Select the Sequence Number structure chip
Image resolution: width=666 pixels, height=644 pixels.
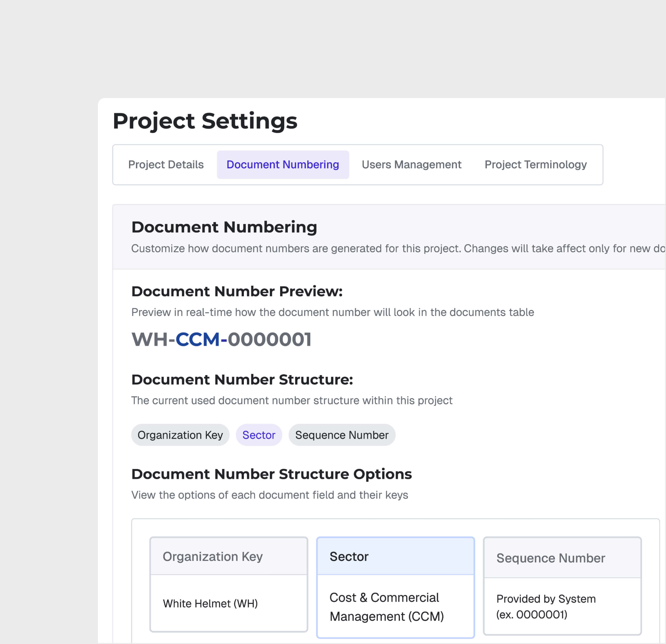point(342,435)
